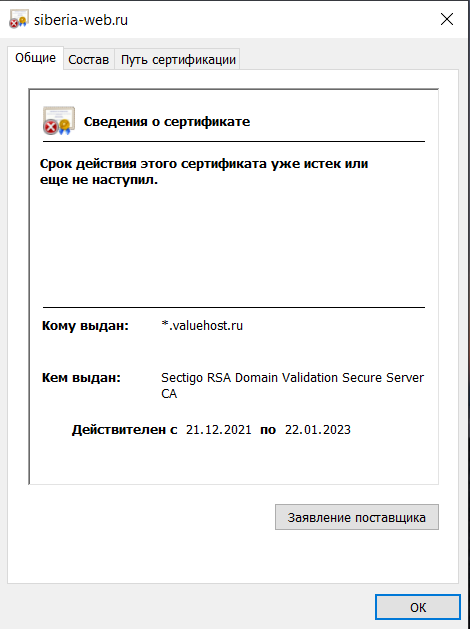470x629 pixels.
Task: Select the *.valuehost.ru issued-to value
Action: point(202,325)
